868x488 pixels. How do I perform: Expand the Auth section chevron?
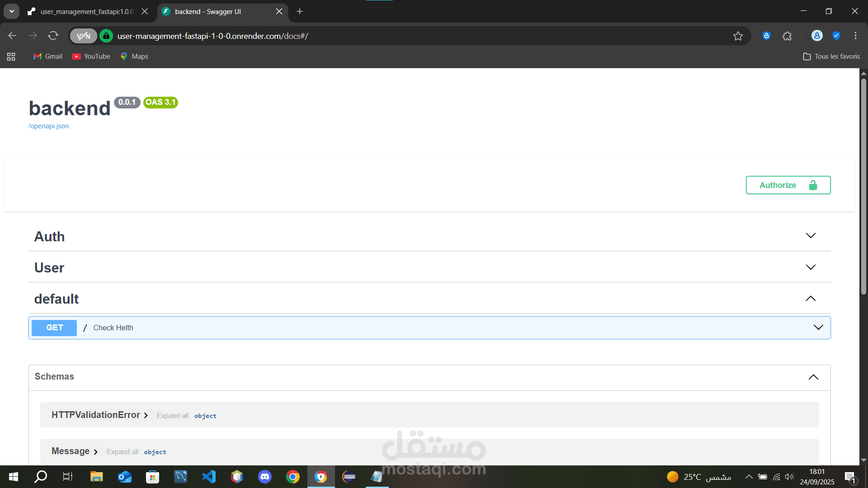[x=811, y=236]
